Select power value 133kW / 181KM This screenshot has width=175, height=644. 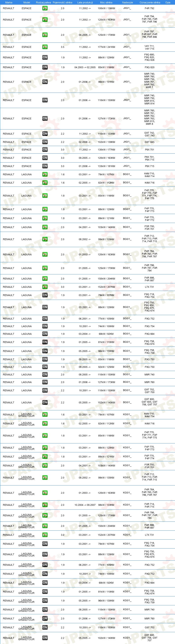[x=106, y=166]
